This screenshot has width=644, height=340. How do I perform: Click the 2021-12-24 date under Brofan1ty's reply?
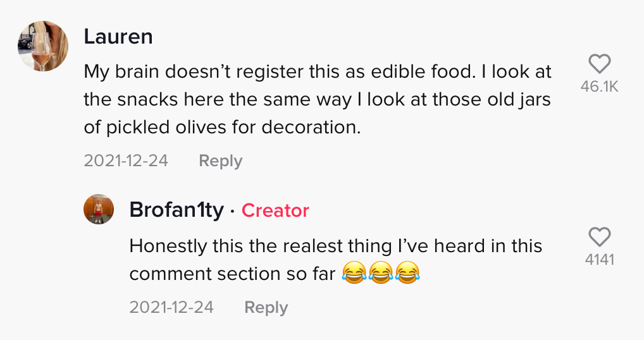(171, 307)
